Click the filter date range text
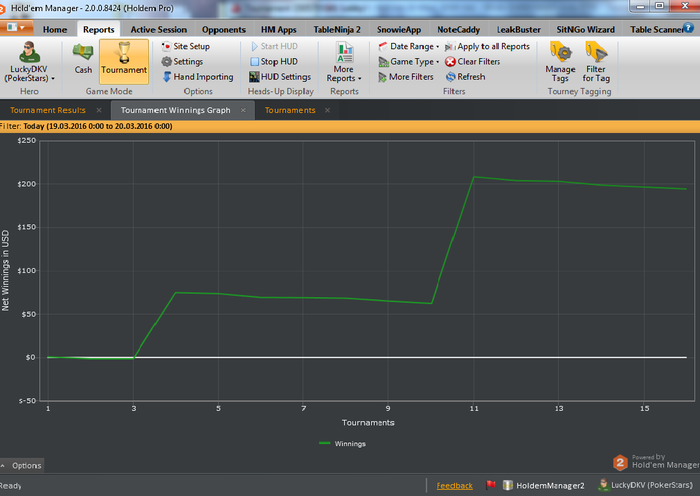This screenshot has width=700, height=496. pos(98,126)
